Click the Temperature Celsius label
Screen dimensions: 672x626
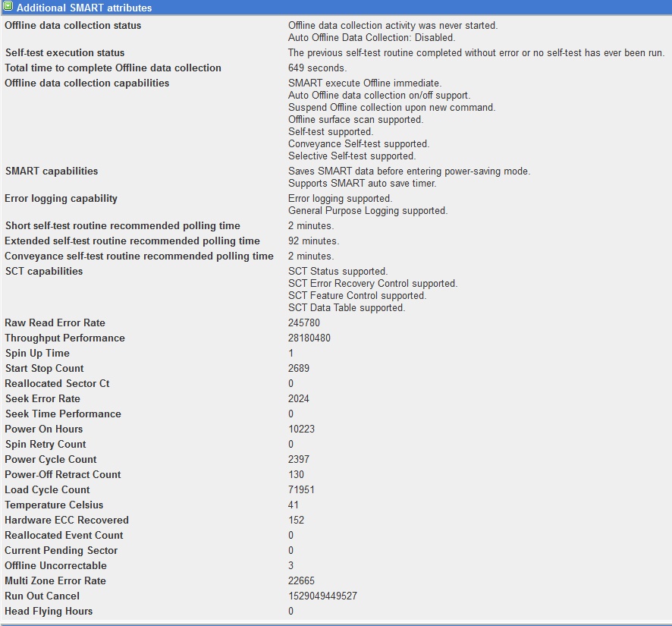point(54,505)
